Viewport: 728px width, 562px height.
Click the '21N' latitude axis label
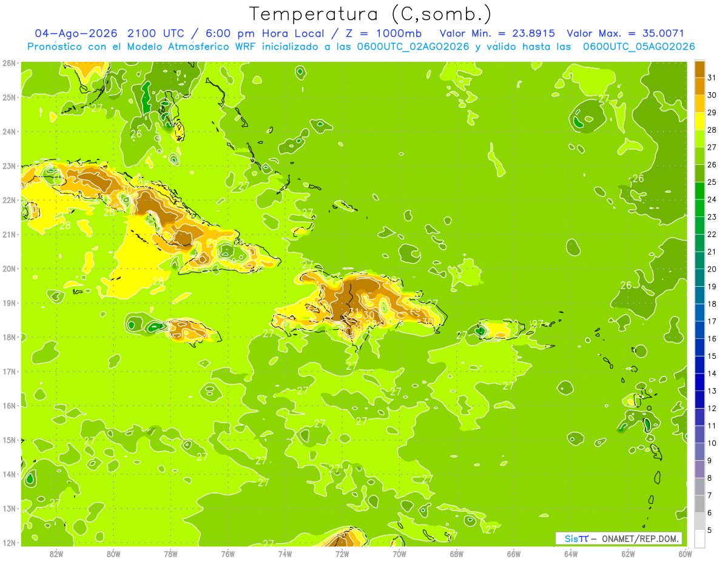[x=8, y=235]
